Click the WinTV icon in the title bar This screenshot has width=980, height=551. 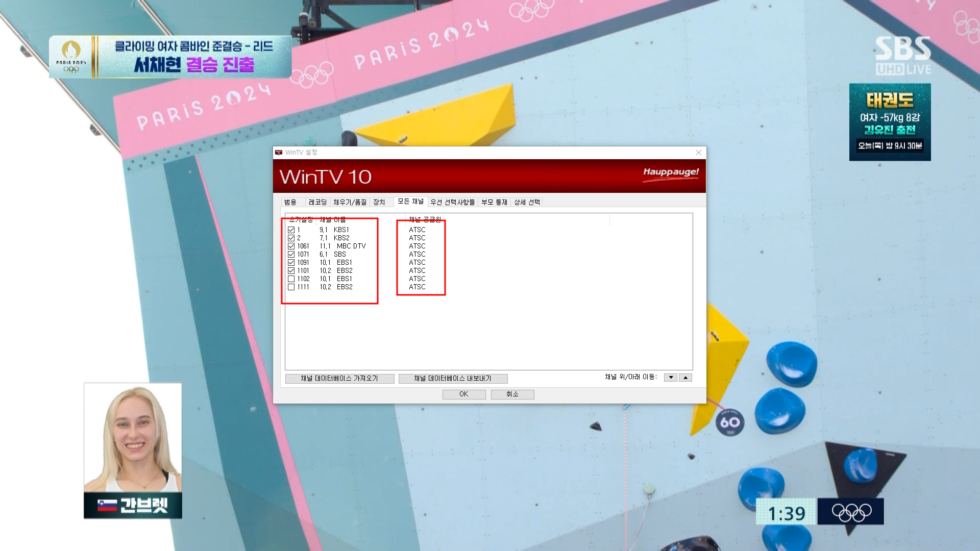[x=279, y=153]
